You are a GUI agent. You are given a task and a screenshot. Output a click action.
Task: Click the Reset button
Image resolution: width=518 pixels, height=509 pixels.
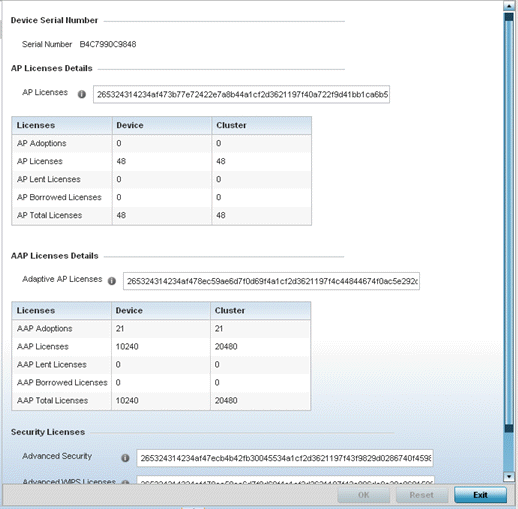[x=422, y=495]
